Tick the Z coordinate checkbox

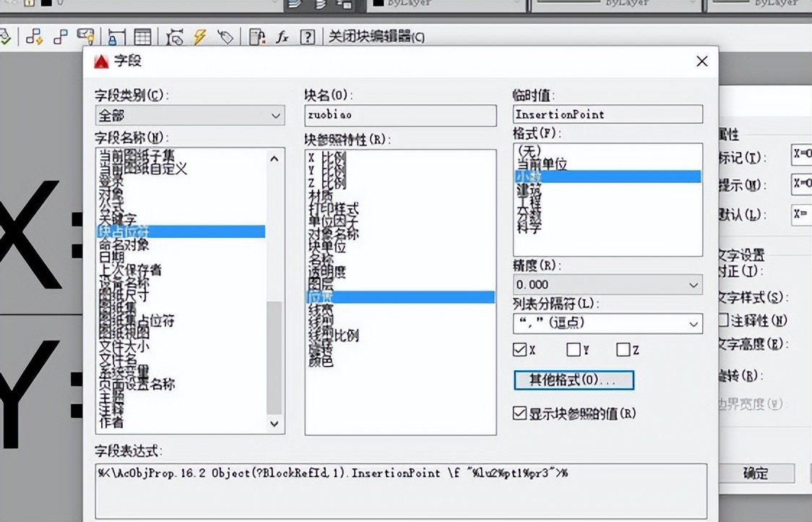(x=623, y=350)
